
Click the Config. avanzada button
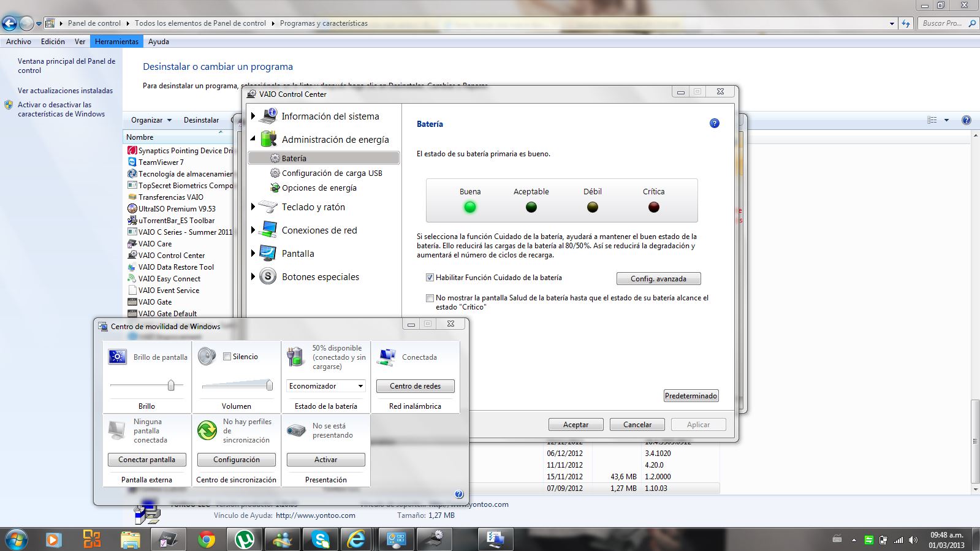tap(658, 279)
